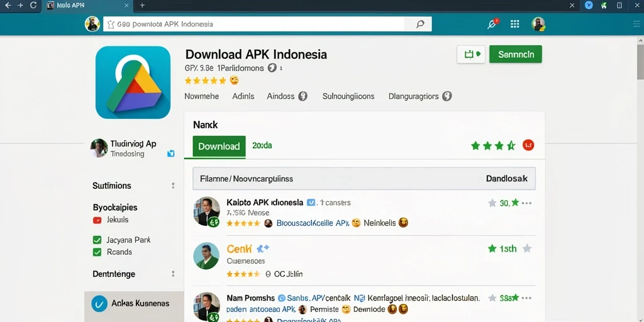Open the Adinls tab

pos(243,96)
